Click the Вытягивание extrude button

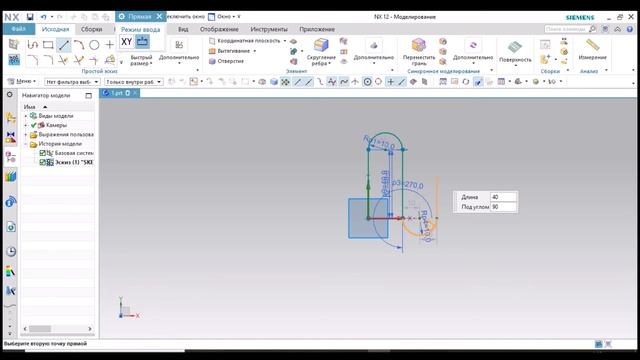(x=229, y=51)
